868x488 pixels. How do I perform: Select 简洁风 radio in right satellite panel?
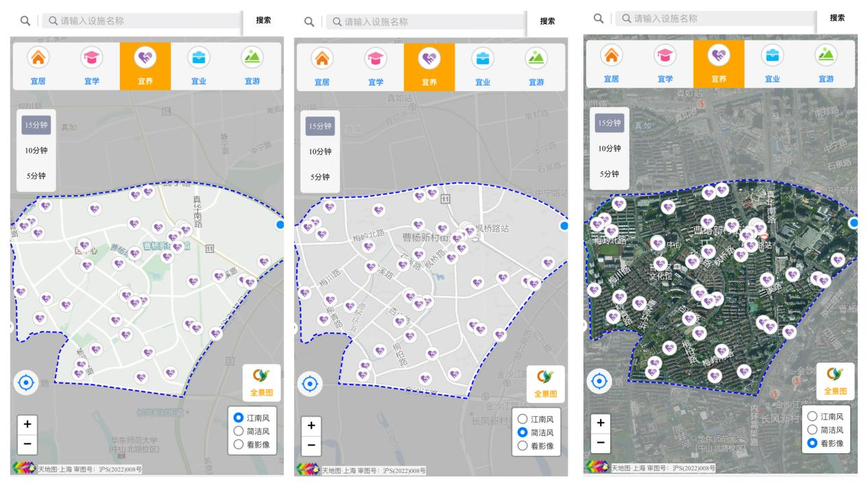click(x=812, y=430)
